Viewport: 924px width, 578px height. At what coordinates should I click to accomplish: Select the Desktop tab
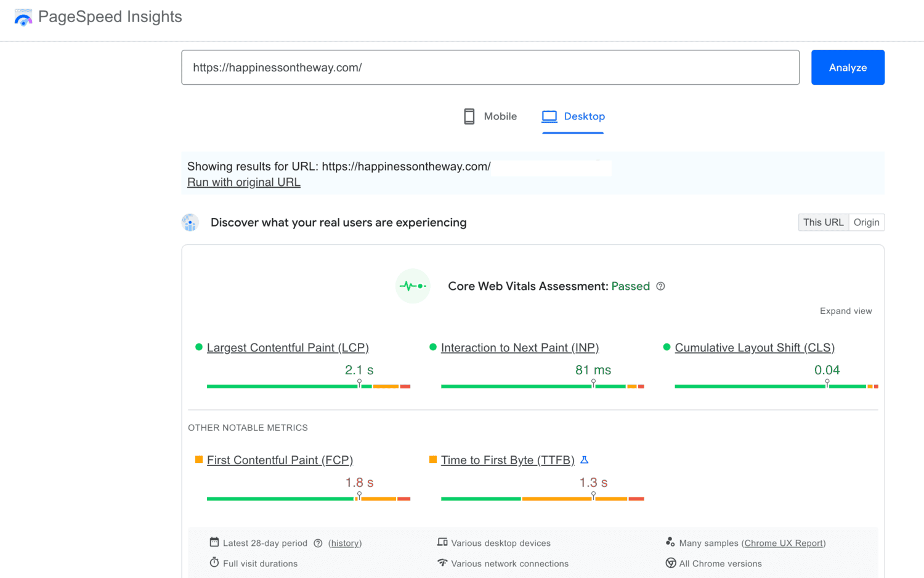coord(573,116)
